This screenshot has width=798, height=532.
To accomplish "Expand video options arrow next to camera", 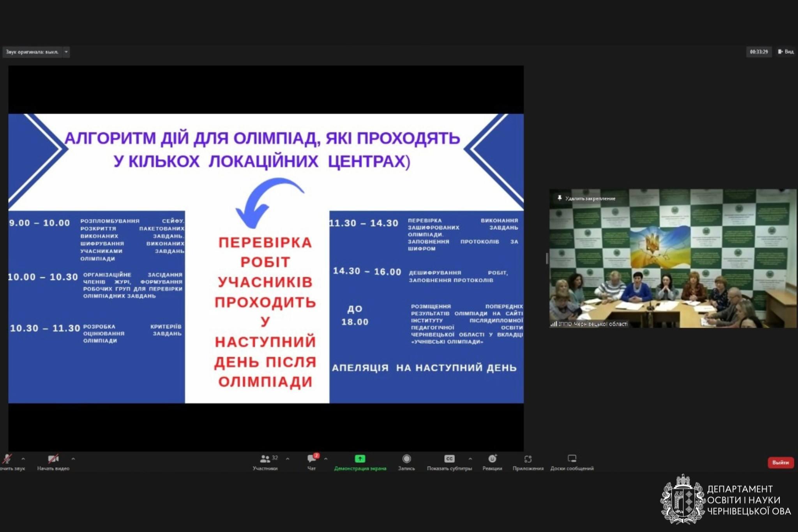I will point(73,459).
